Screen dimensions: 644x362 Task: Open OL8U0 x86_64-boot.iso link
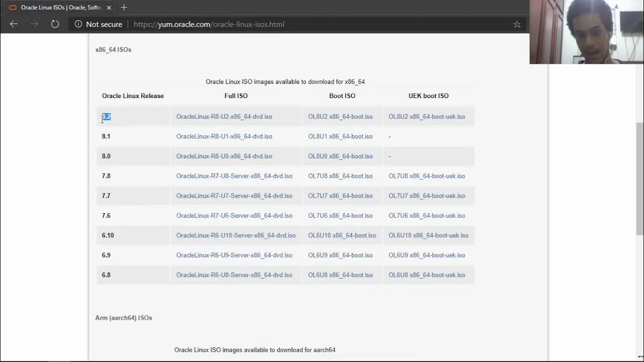coord(340,156)
